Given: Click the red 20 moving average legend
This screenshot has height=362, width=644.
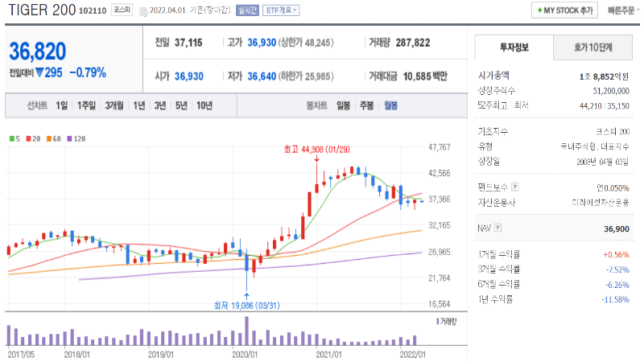Looking at the screenshot, I should (x=33, y=138).
